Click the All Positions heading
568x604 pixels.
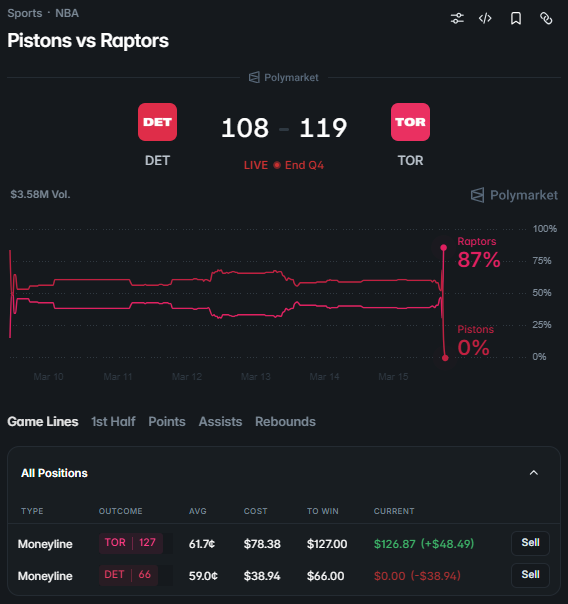coord(54,473)
